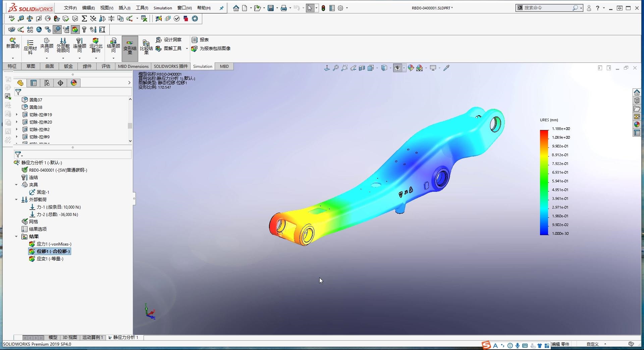This screenshot has height=350, width=644.
Task: Open the 插入(I) menu
Action: coord(124,8)
